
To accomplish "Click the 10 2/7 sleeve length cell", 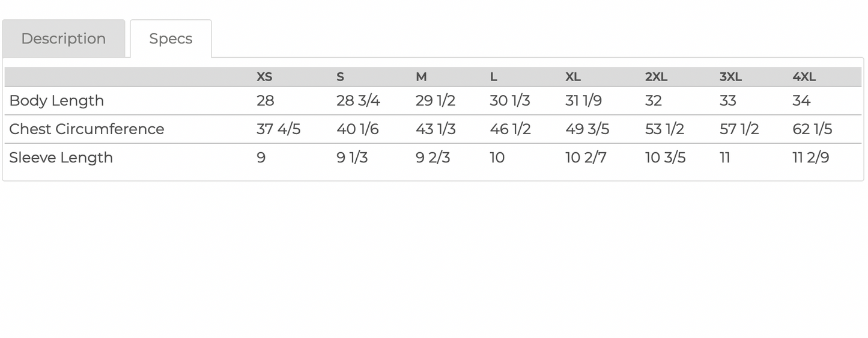I will pos(586,158).
